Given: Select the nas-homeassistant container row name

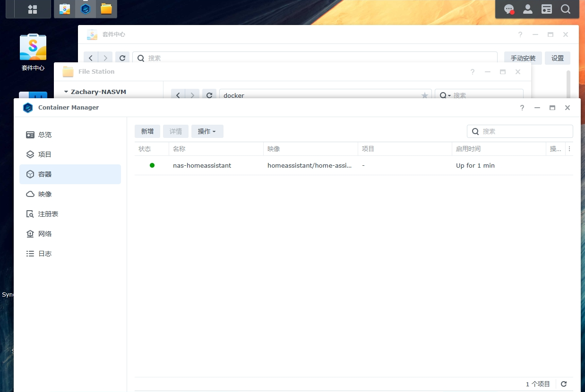Looking at the screenshot, I should (202, 166).
